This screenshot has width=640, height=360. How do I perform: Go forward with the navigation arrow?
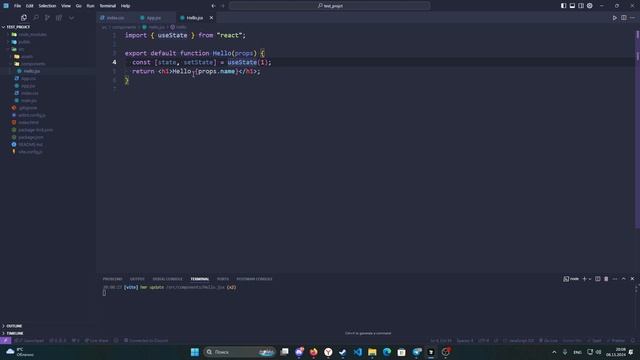223,6
